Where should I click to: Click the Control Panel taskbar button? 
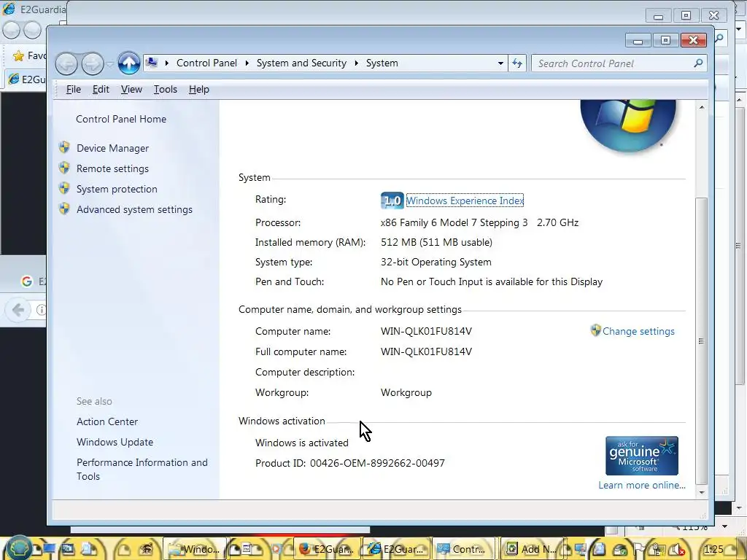[x=463, y=549]
